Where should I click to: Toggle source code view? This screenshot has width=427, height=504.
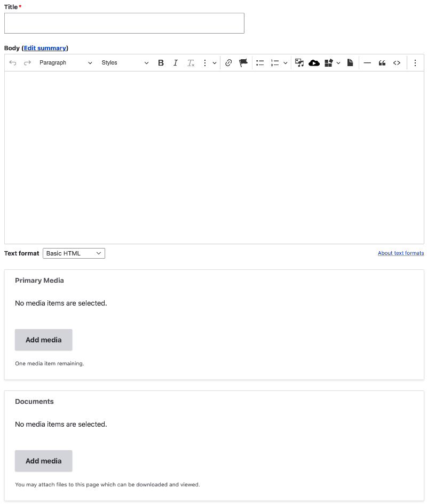[x=397, y=63]
